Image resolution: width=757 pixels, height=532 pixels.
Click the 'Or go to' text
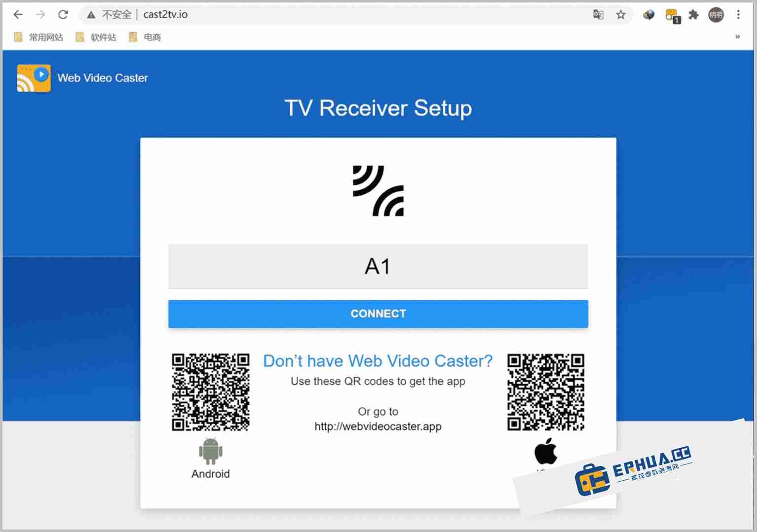click(x=378, y=412)
